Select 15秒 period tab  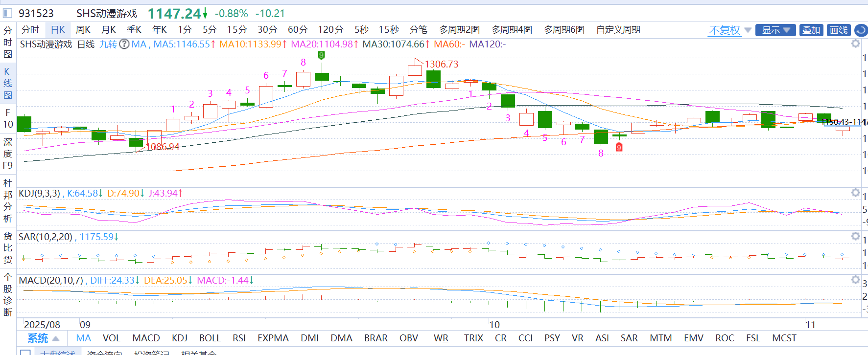pos(389,30)
